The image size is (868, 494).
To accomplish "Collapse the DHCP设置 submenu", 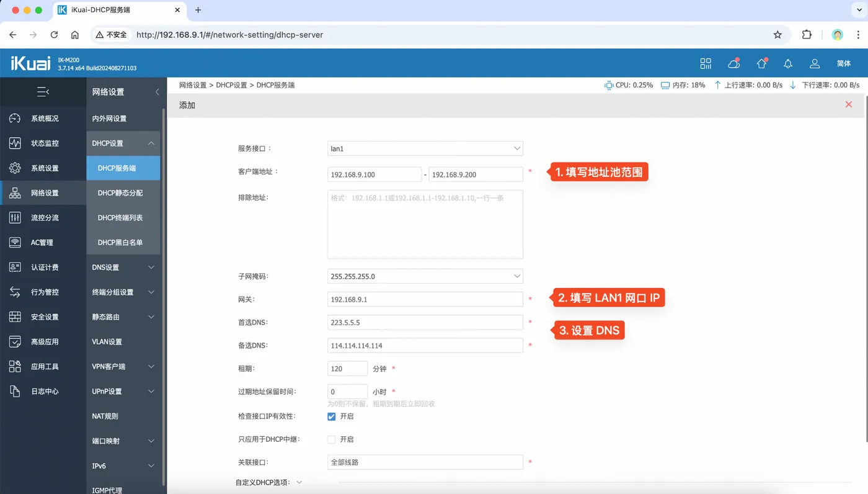I will [151, 143].
